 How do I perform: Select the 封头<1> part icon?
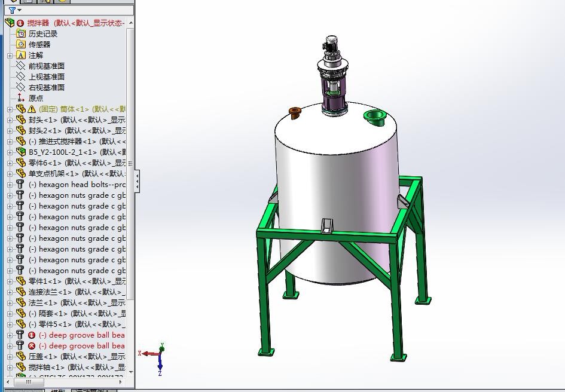pyautogui.click(x=21, y=120)
